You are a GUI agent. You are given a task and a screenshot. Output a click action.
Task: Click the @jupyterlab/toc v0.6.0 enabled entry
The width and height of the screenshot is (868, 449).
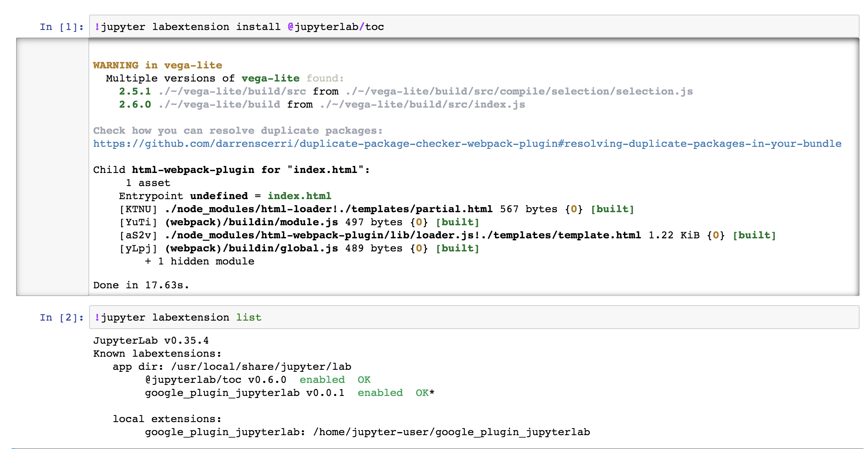(x=257, y=379)
